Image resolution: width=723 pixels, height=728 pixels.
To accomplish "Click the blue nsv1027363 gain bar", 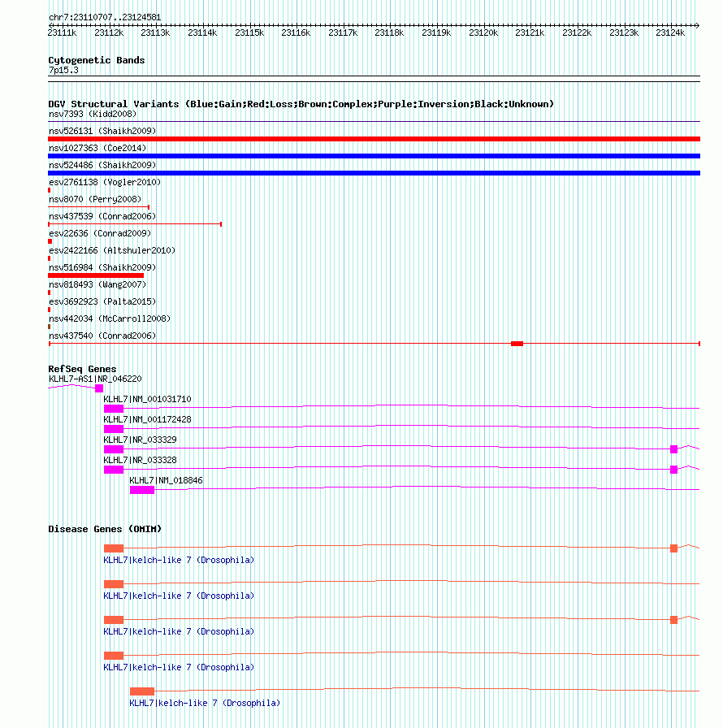I will click(x=374, y=156).
